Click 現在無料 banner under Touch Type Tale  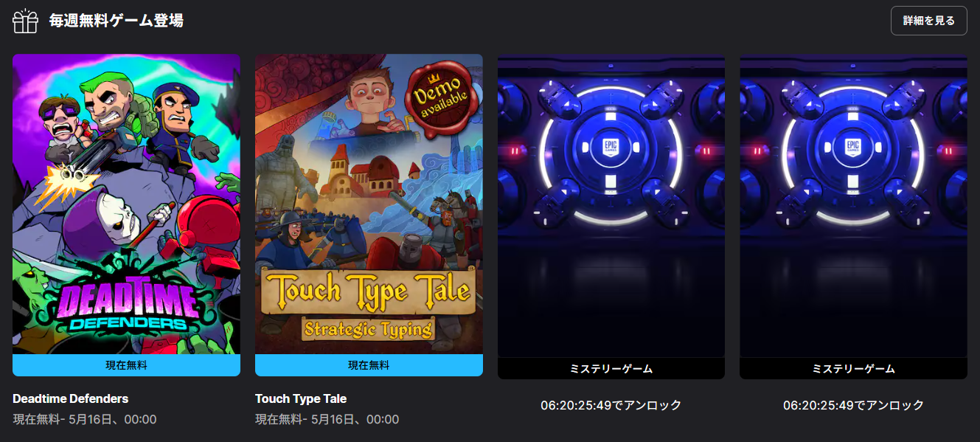pyautogui.click(x=369, y=365)
